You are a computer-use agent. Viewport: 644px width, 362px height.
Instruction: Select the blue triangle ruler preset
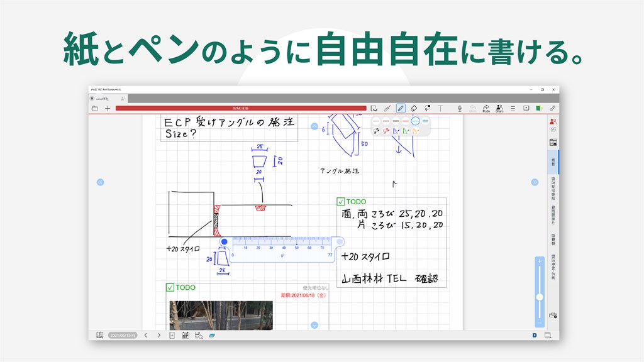tap(396, 131)
